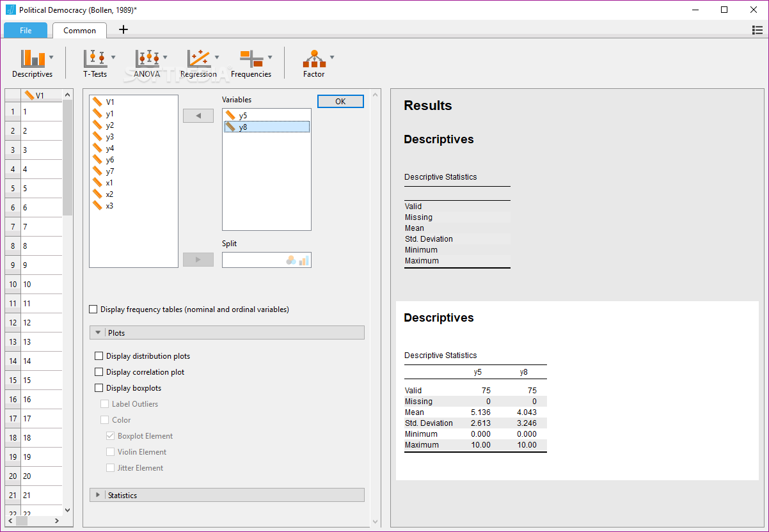
Task: Open the Regression analysis menu
Action: tap(198, 63)
